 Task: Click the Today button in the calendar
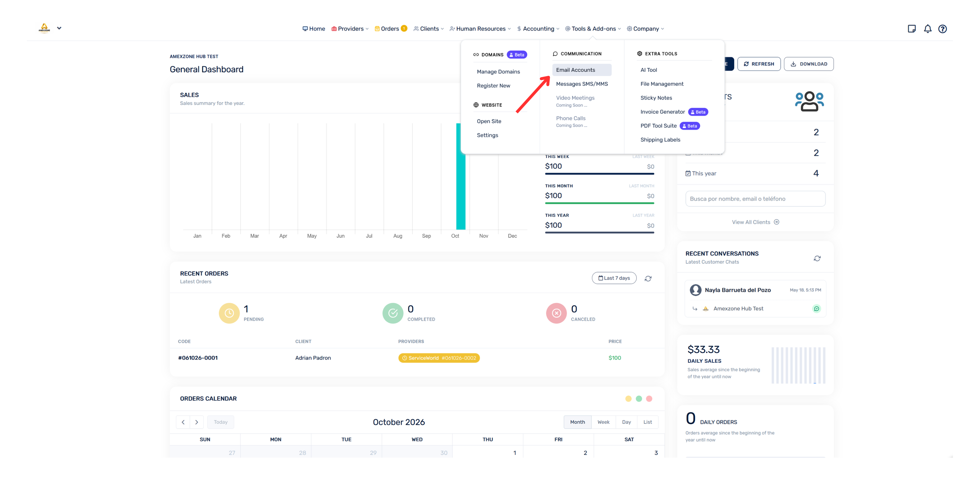coord(220,422)
